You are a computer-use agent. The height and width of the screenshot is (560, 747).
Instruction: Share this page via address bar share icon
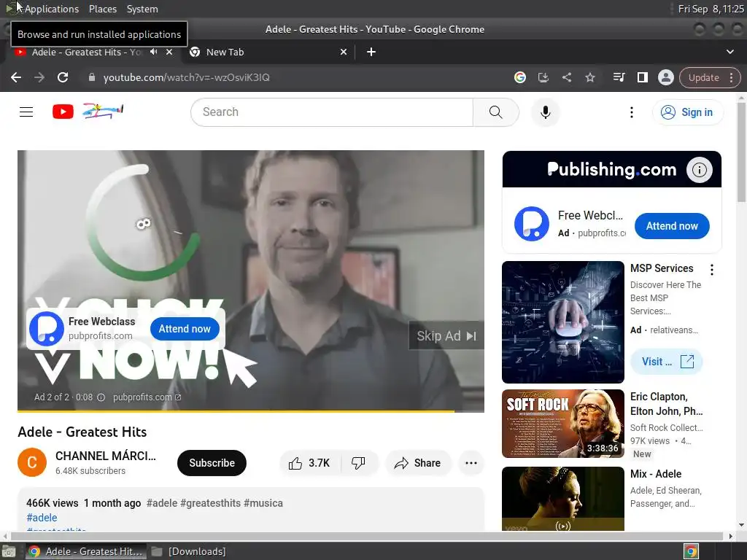tap(566, 77)
